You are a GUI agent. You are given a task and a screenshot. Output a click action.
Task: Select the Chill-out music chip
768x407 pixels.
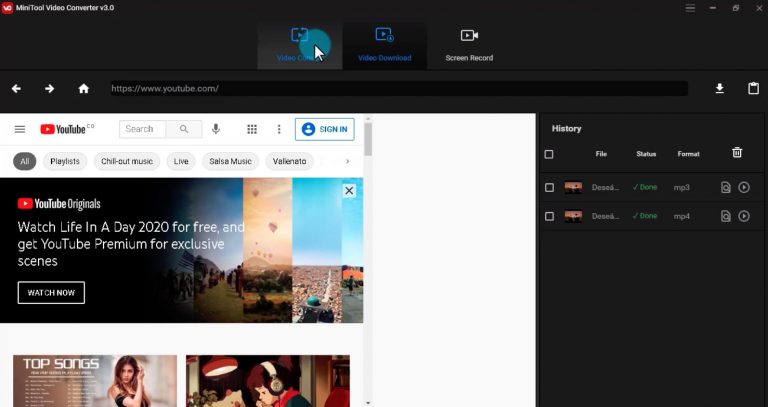pyautogui.click(x=127, y=161)
